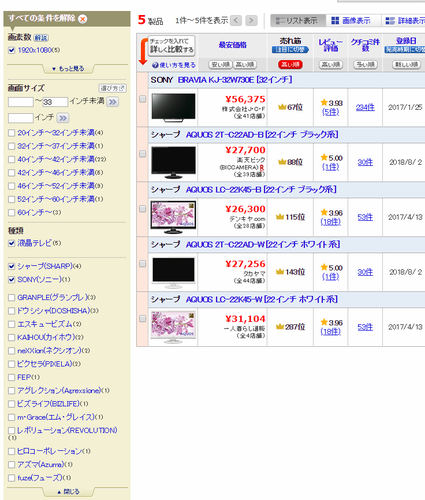
Task: Apply the inch range search arrow button
Action: tap(113, 102)
